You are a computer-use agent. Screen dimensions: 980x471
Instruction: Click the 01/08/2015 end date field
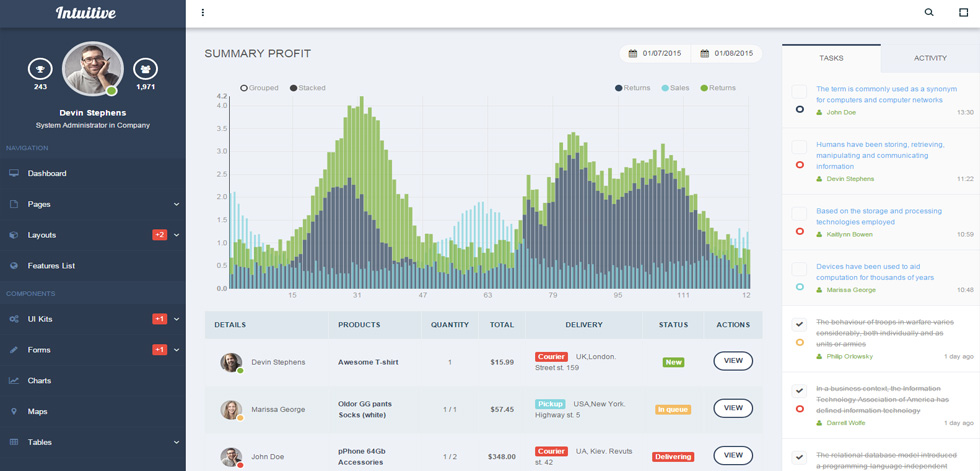727,54
